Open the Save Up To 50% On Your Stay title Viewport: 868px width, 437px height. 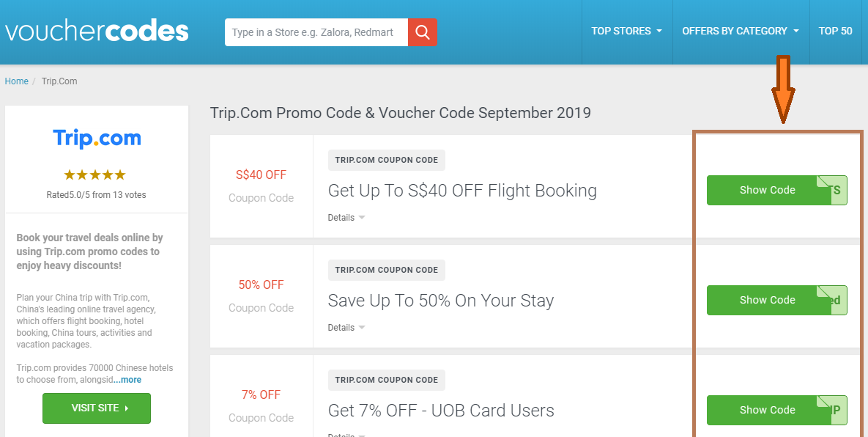click(441, 301)
